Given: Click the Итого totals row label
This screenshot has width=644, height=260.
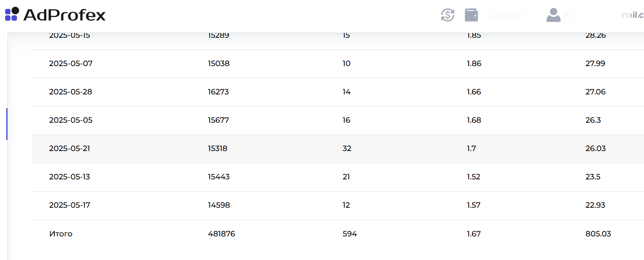Looking at the screenshot, I should [x=61, y=234].
